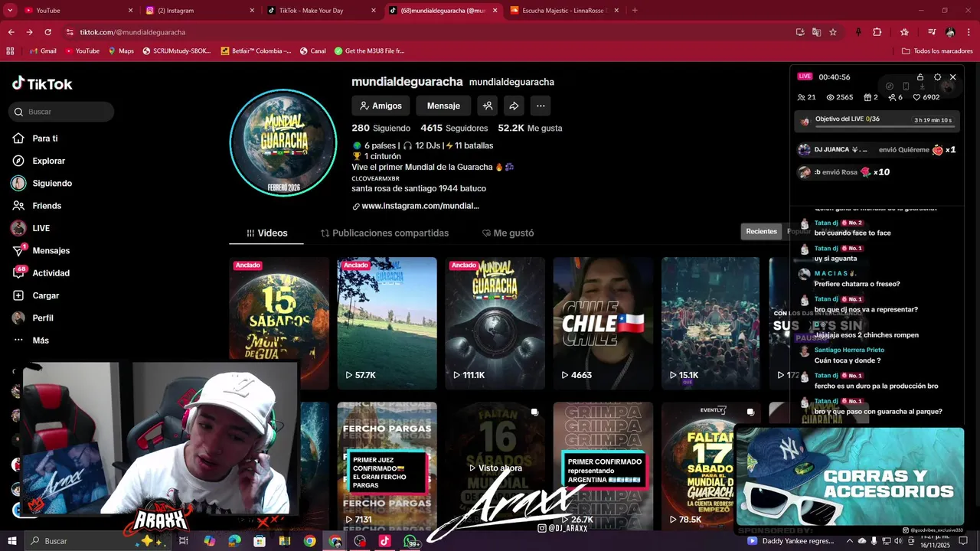The image size is (980, 551).
Task: Click the add-friend icon next to Mensaje
Action: (487, 106)
